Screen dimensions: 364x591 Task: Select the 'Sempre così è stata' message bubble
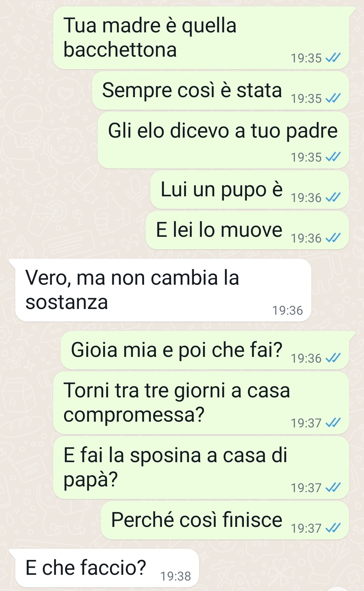tap(220, 90)
